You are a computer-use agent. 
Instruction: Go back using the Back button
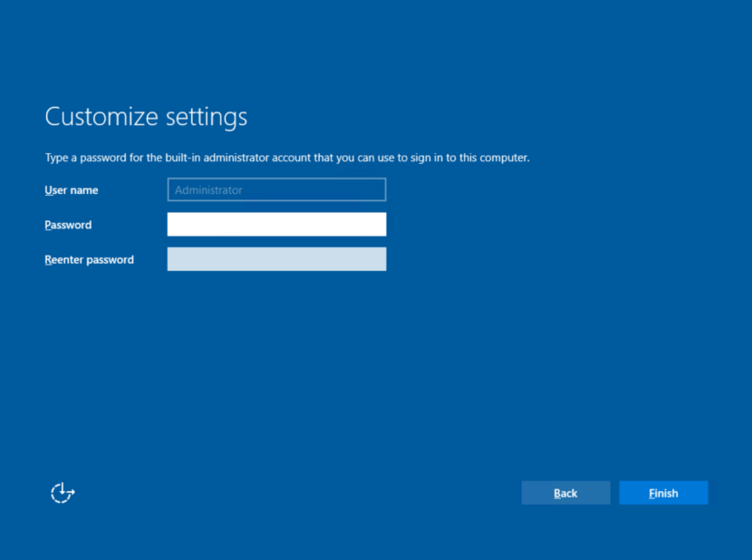pos(565,492)
